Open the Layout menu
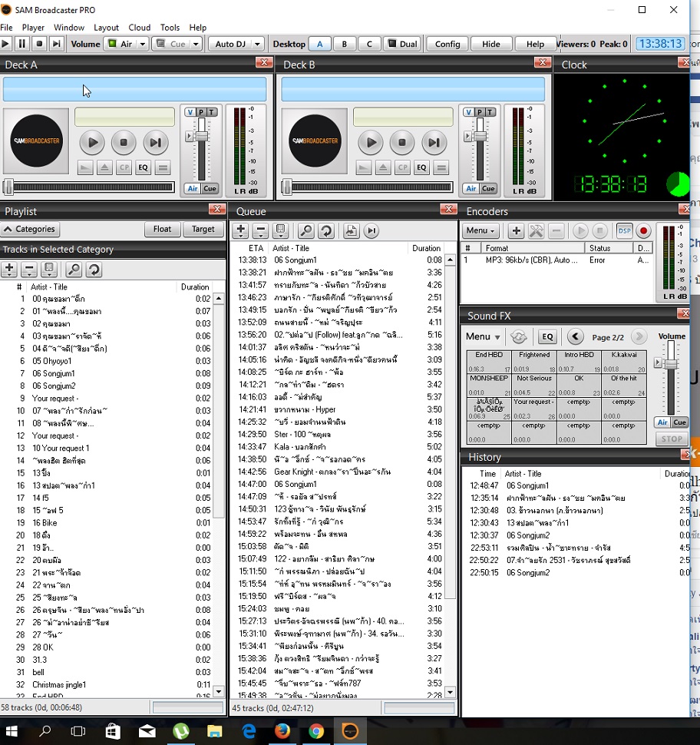This screenshot has width=700, height=745. pyautogui.click(x=106, y=28)
